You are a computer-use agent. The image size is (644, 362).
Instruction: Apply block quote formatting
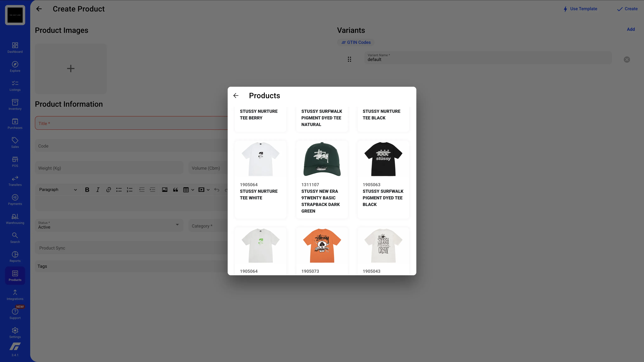coord(175,190)
